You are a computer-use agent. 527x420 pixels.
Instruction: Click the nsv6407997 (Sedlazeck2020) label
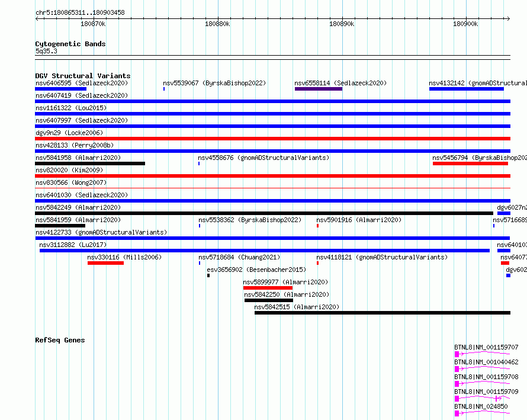(x=82, y=120)
